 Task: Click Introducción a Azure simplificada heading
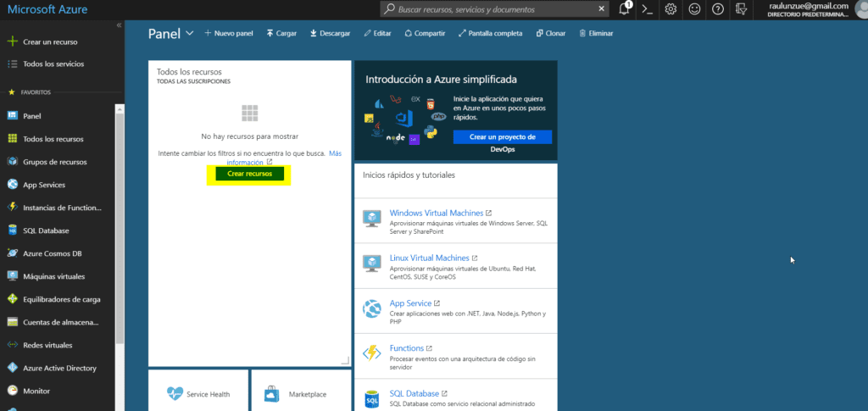[x=441, y=79]
